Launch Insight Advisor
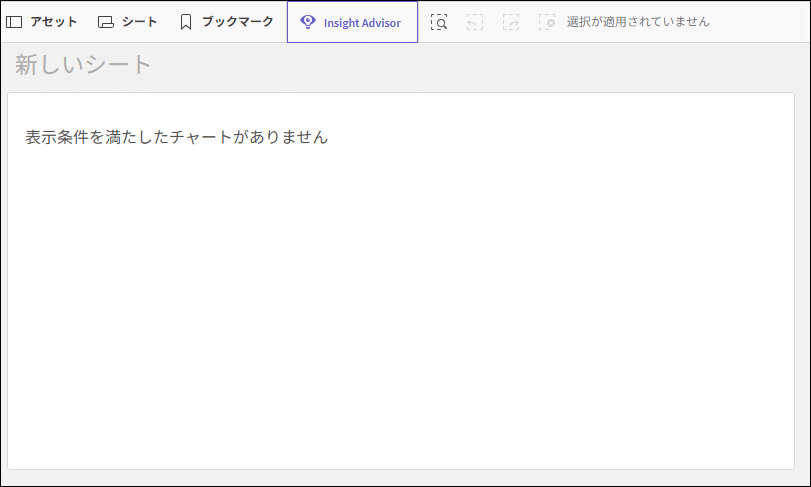 click(352, 22)
